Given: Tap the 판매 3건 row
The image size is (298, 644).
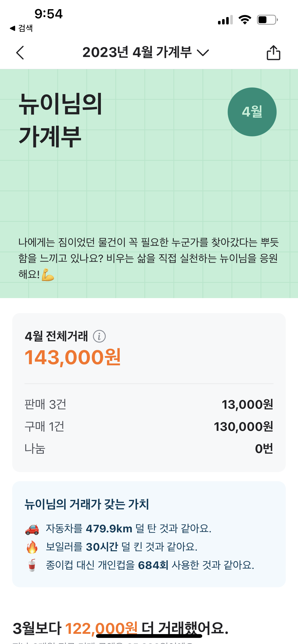Looking at the screenshot, I should 149,404.
